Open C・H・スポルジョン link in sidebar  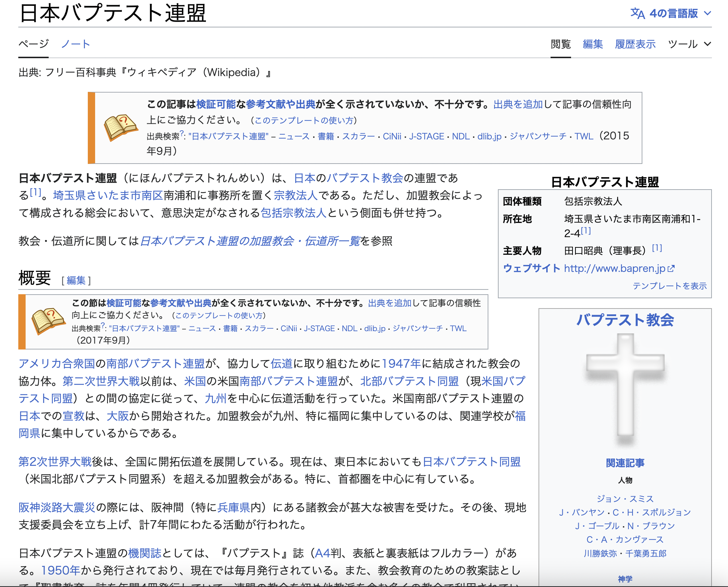tap(652, 512)
